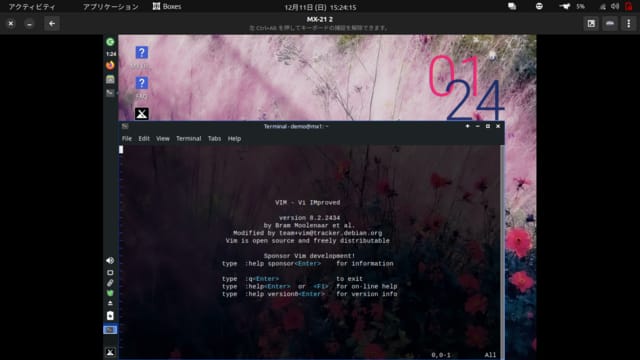Click the ':q<Enter>' text in Vim
The width and height of the screenshot is (640, 360).
tap(262, 279)
